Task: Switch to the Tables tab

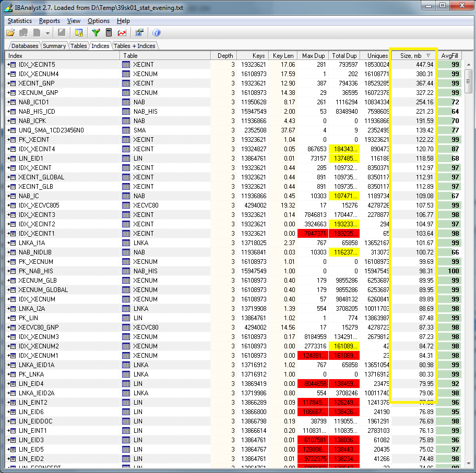Action: click(78, 46)
